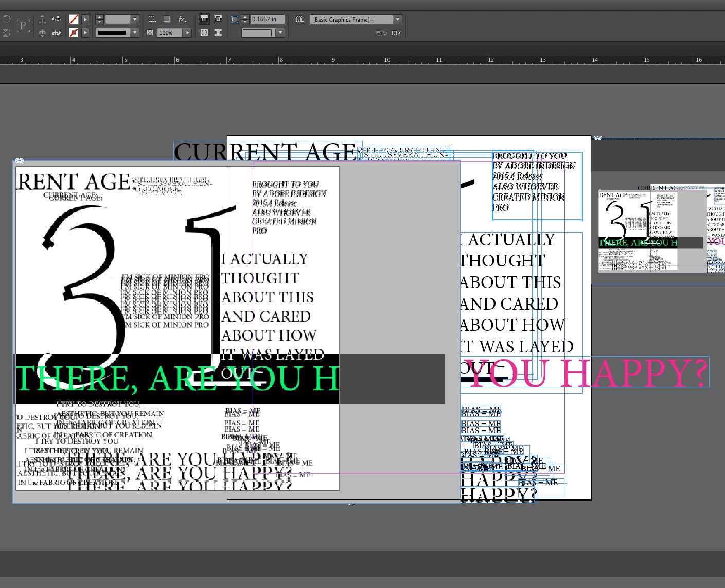This screenshot has height=588, width=725.
Task: Click the Select Content icon
Action: point(43,33)
